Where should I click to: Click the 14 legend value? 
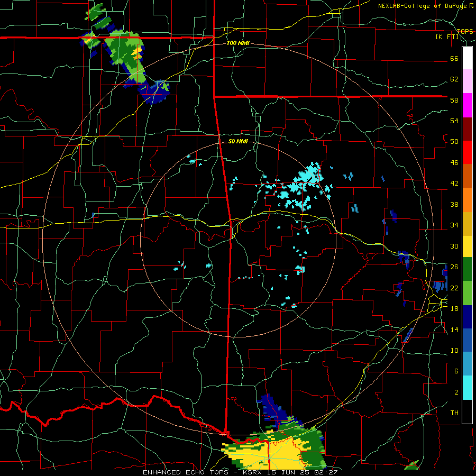(x=454, y=329)
